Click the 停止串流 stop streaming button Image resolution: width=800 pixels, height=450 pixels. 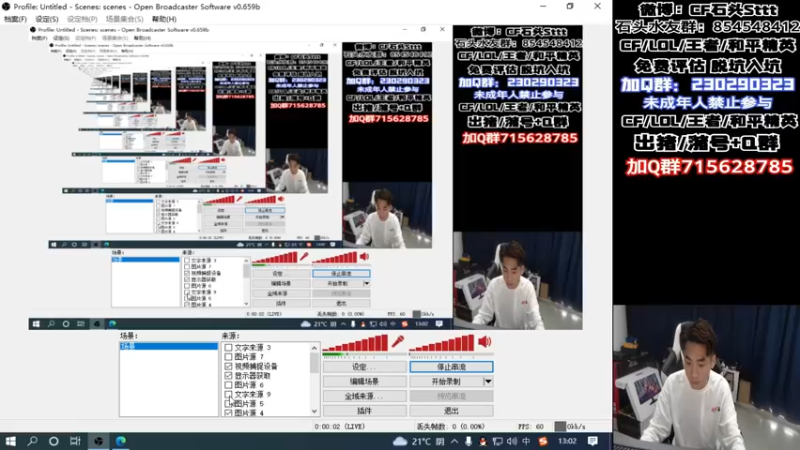[451, 367]
